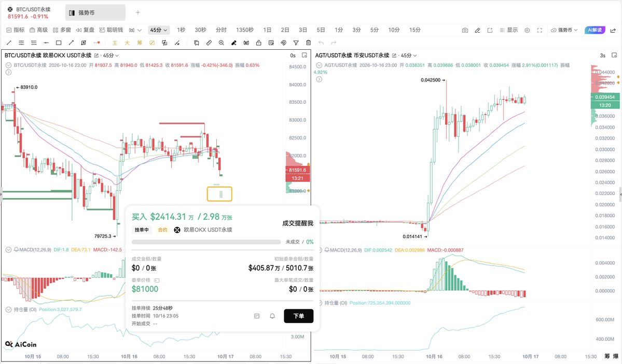Viewport: 622px width, 364px height.
Task: Click the order fill progress bar
Action: (206, 242)
